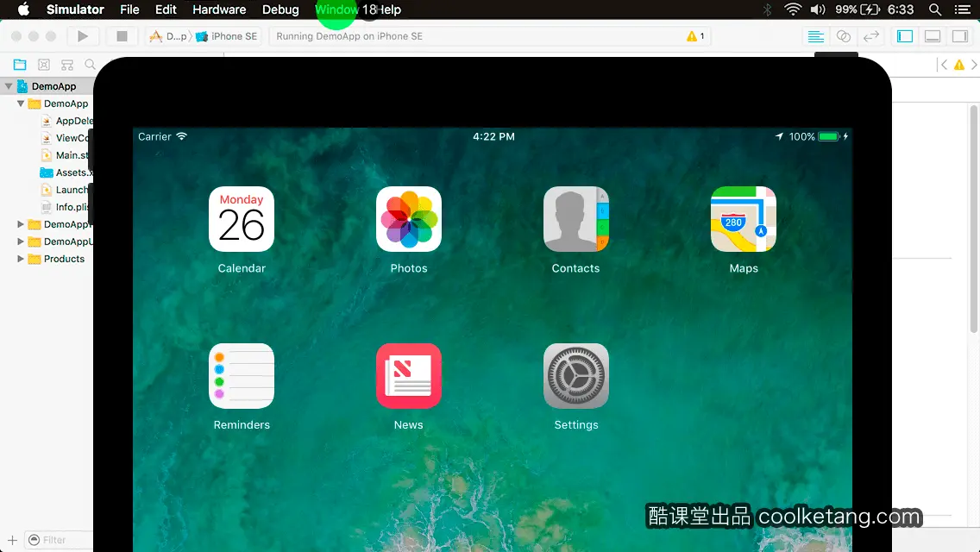This screenshot has width=980, height=552.
Task: Expand the DemoAppUITests folder
Action: [x=21, y=241]
